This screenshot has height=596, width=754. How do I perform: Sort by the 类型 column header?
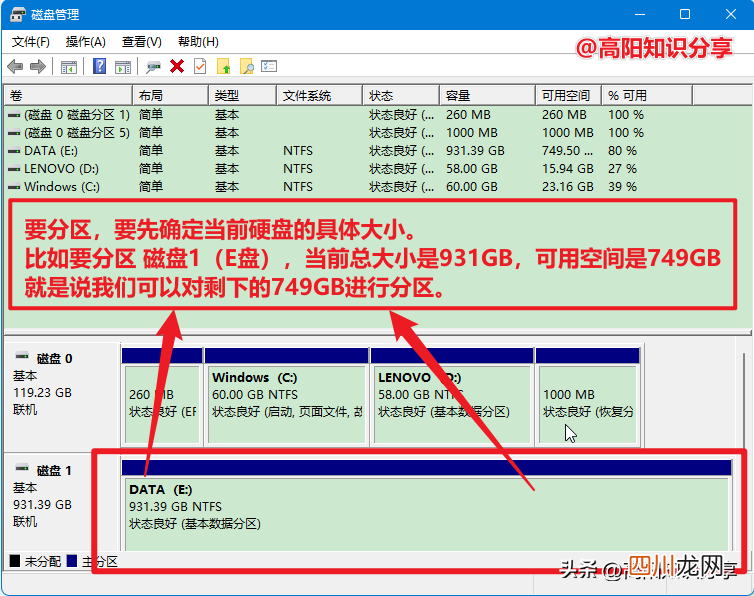(242, 95)
